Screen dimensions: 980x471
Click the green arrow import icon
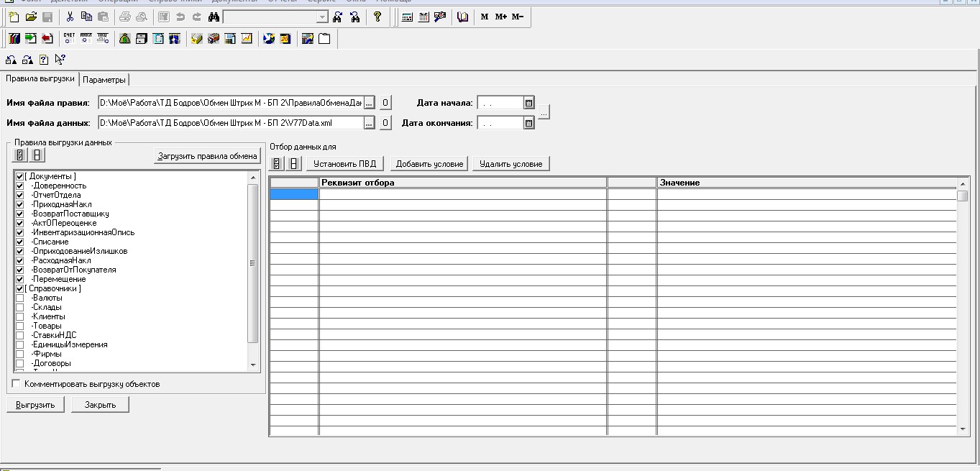(31, 39)
